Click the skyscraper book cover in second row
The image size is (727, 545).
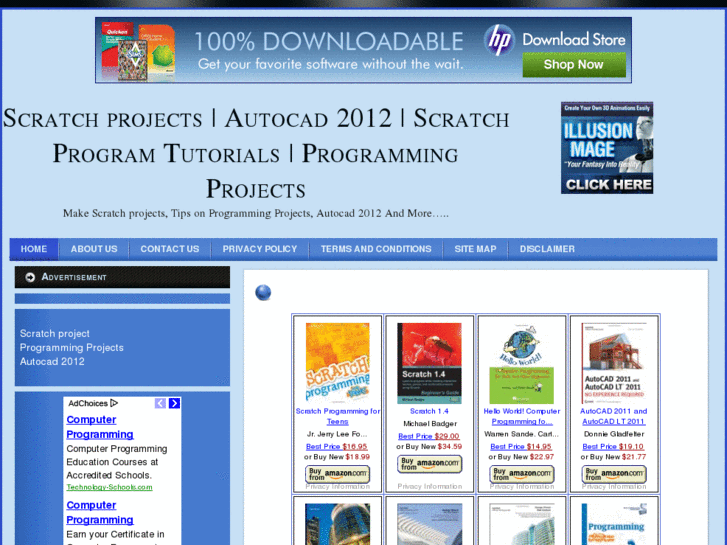click(x=338, y=524)
